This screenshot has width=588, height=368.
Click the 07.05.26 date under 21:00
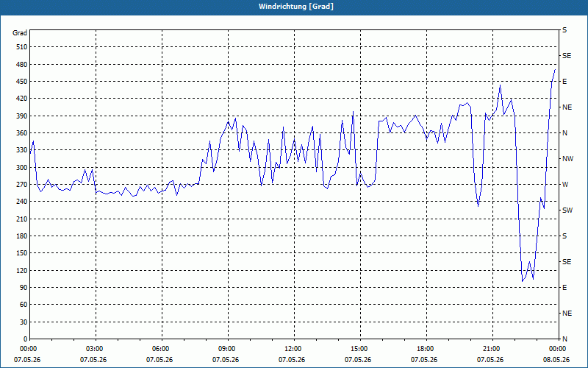click(x=490, y=360)
